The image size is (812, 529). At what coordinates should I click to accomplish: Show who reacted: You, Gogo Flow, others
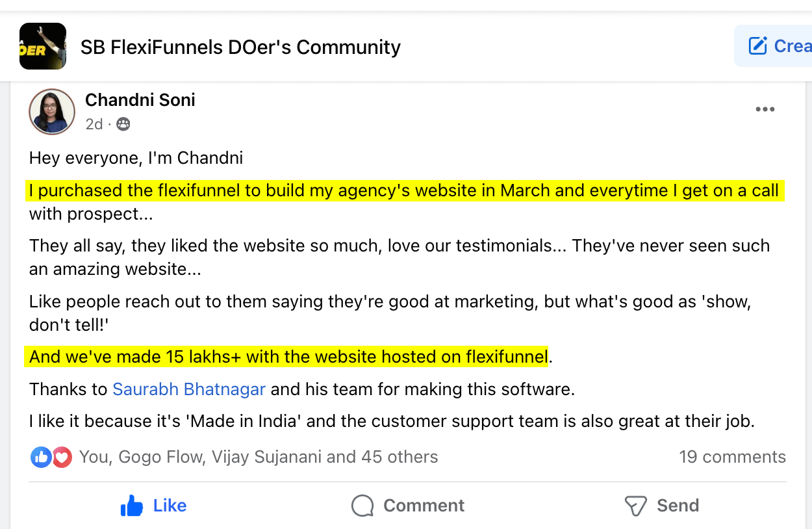(258, 457)
